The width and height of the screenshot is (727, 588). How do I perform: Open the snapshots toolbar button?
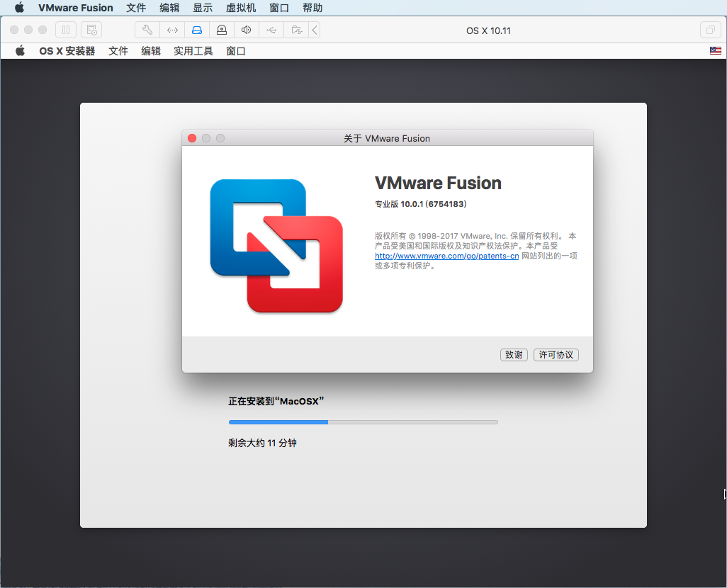click(91, 30)
